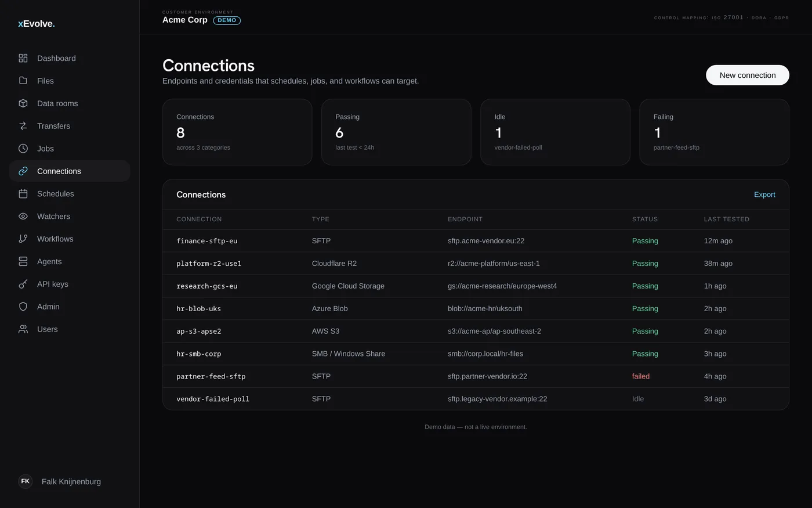This screenshot has width=812, height=508.
Task: Click endpoint s3://acme-ap/ap-southeast-2
Action: point(494,331)
